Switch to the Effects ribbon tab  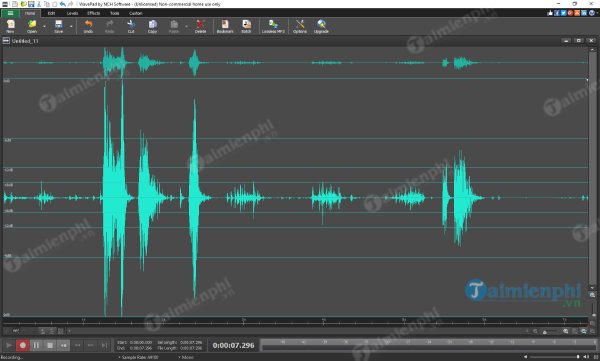(x=93, y=13)
